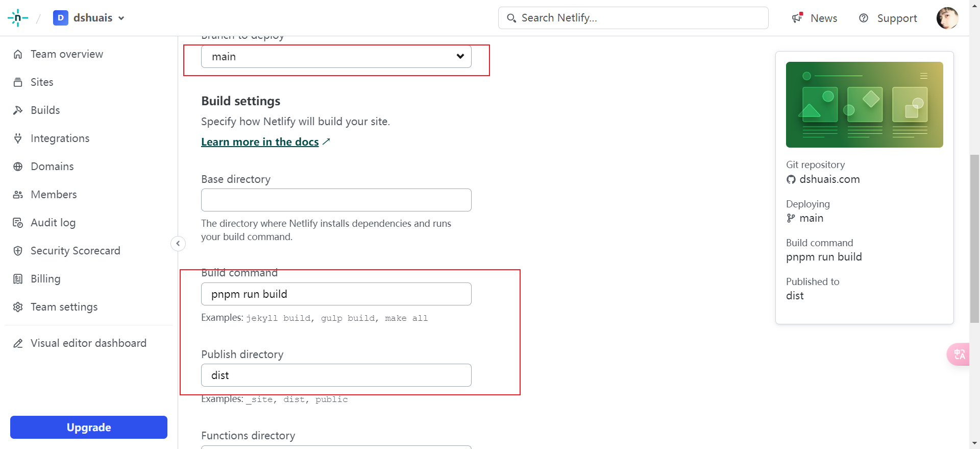Click the Netlify logo icon

click(x=17, y=18)
